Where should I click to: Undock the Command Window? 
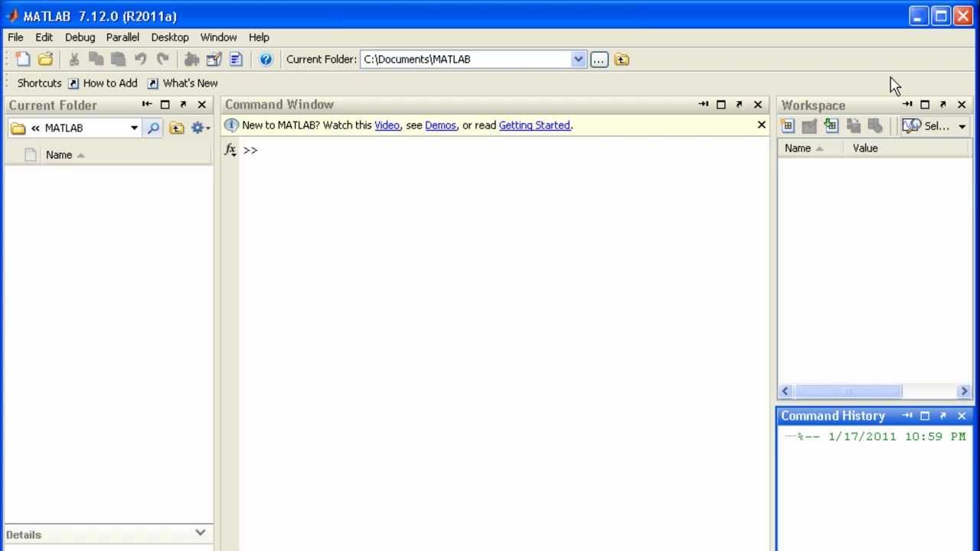tap(739, 105)
